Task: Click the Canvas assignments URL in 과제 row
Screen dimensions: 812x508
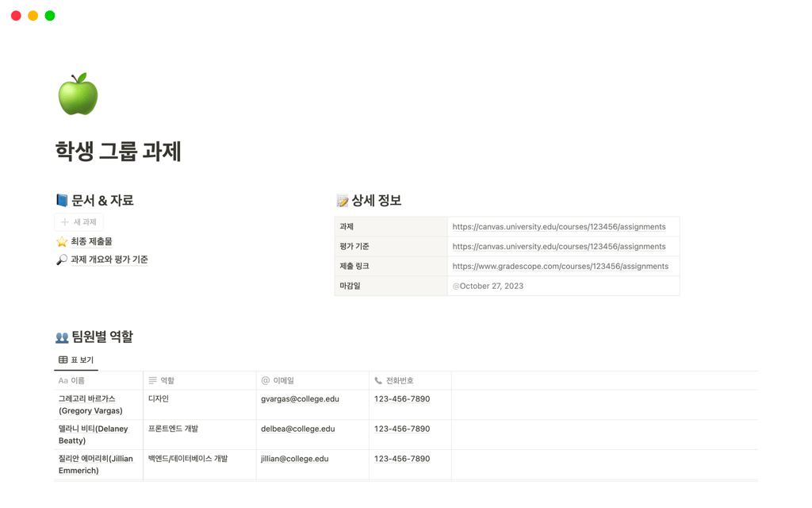Action: (558, 226)
